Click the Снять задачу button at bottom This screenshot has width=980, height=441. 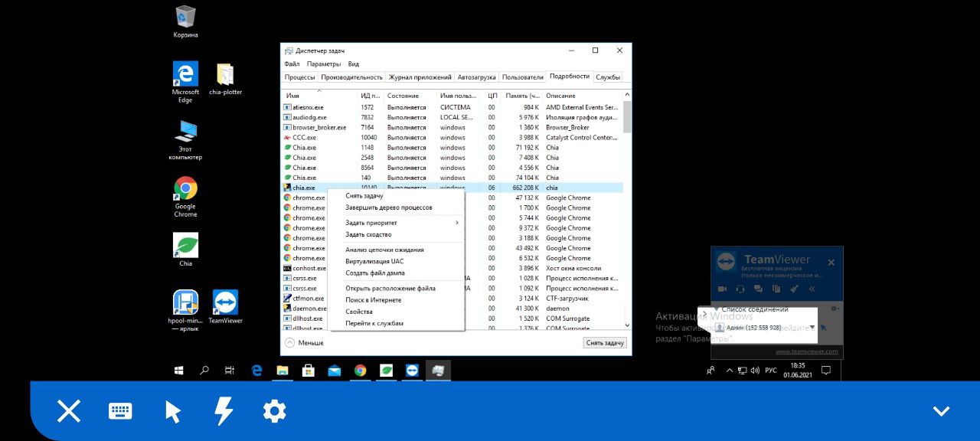605,343
